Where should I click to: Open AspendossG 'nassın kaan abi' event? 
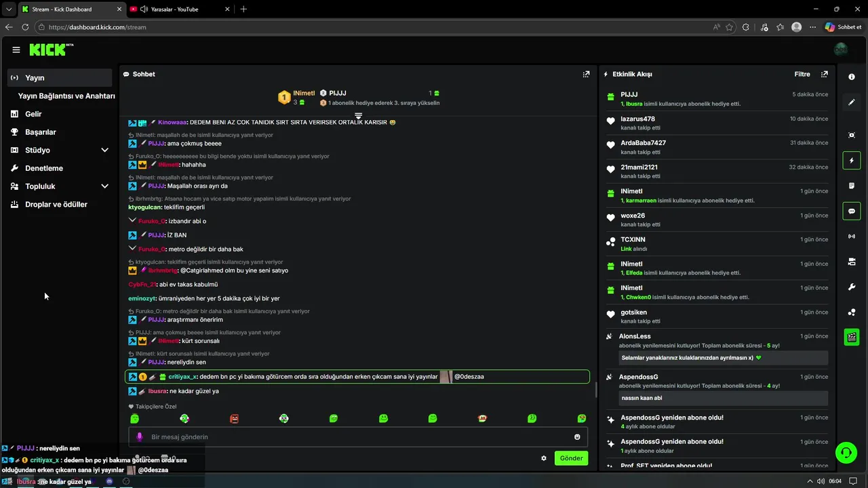717,388
